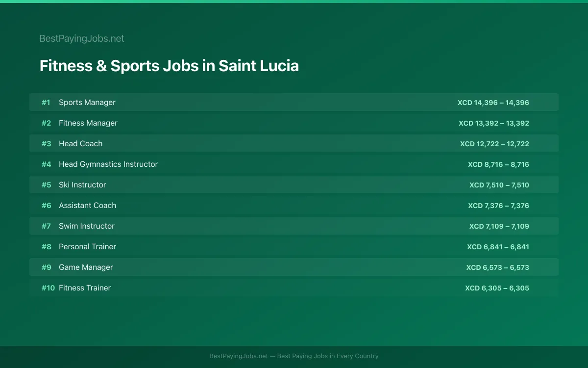Screen dimensions: 588x368
Task: Click the salary XCD 6,573 – 6,573
Action: pyautogui.click(x=498, y=267)
